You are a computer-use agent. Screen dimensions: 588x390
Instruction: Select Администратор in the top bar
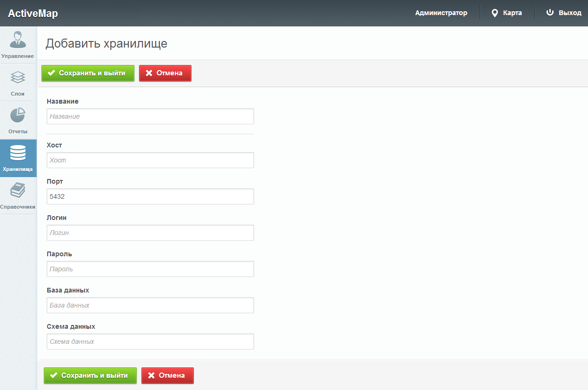440,13
